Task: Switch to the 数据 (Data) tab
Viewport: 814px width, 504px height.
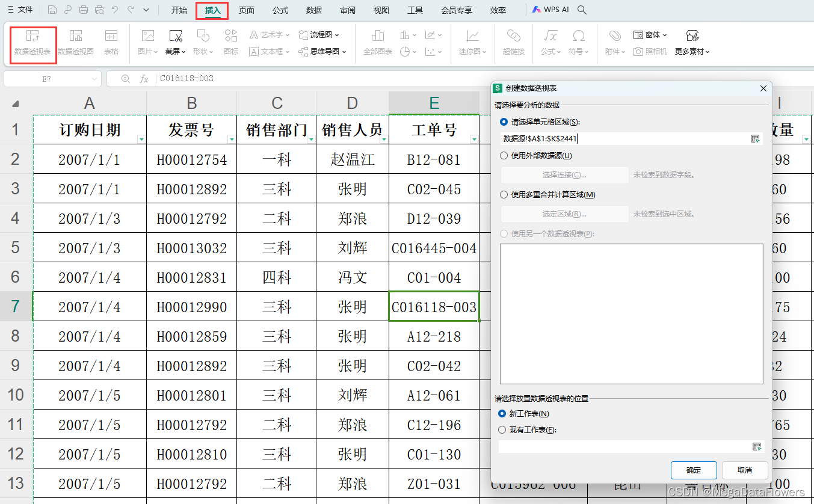Action: point(313,10)
